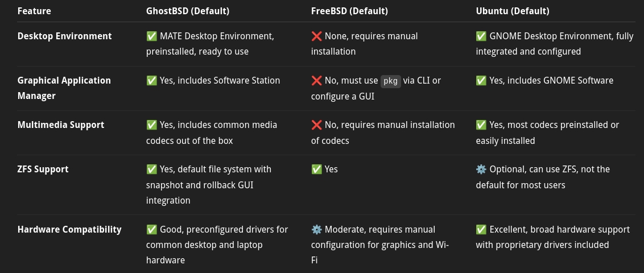Click the green checkmark in FreeBSD ZFS Support cell
Viewport: 644px width, 273px height.
tap(316, 169)
